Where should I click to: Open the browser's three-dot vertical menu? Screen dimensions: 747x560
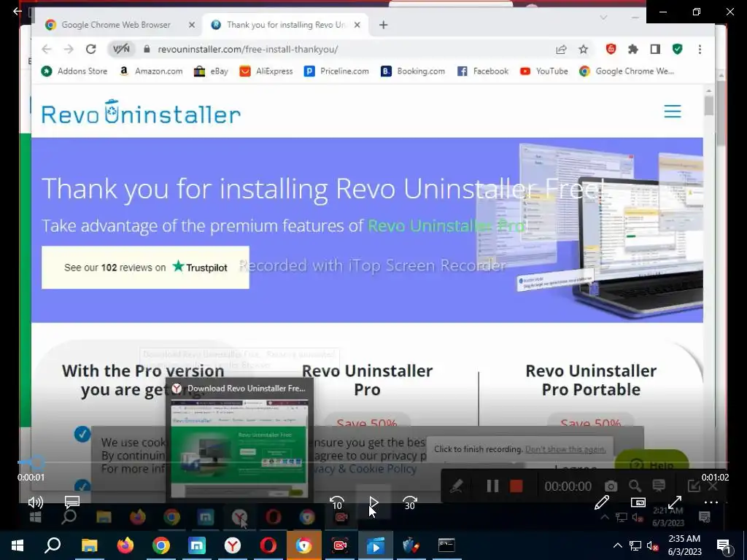point(700,49)
